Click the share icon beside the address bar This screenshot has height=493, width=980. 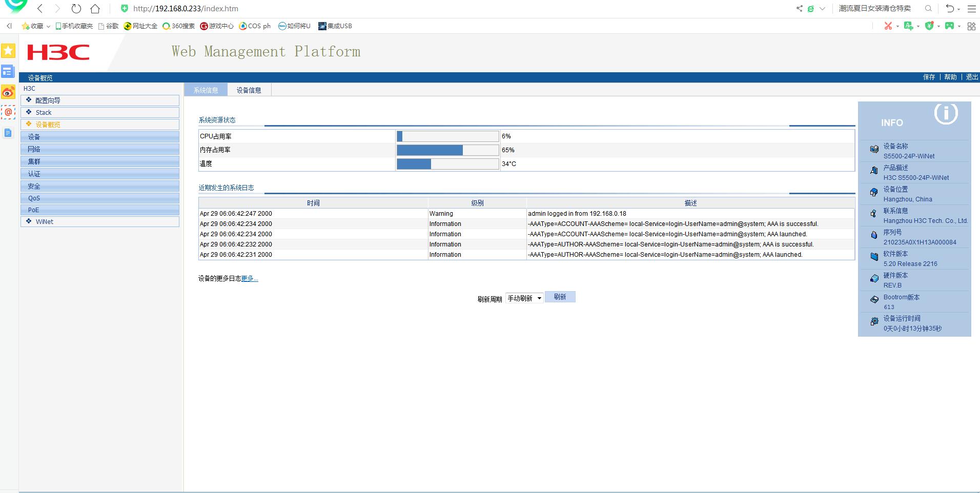pos(799,8)
